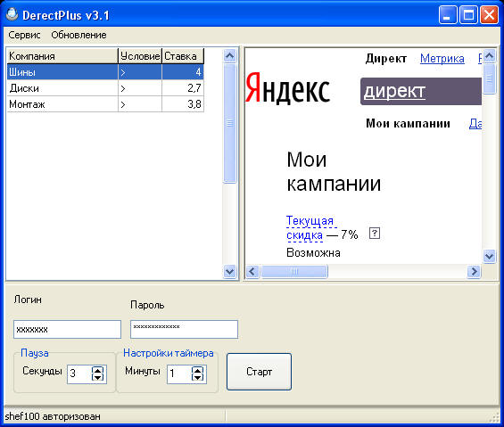Click campaign list scroll down arrow
The height and width of the screenshot is (427, 504).
[x=230, y=272]
